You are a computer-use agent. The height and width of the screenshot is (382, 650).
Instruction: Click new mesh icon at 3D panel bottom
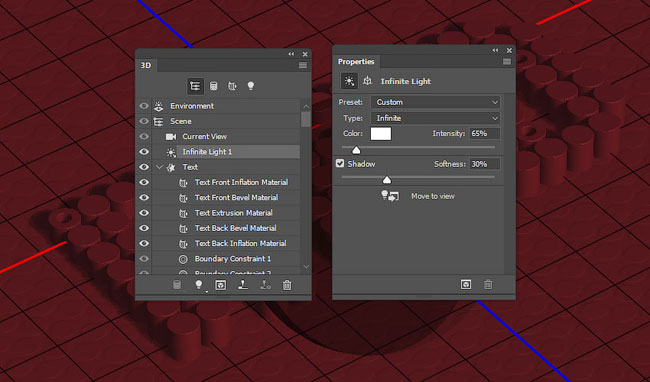[177, 285]
